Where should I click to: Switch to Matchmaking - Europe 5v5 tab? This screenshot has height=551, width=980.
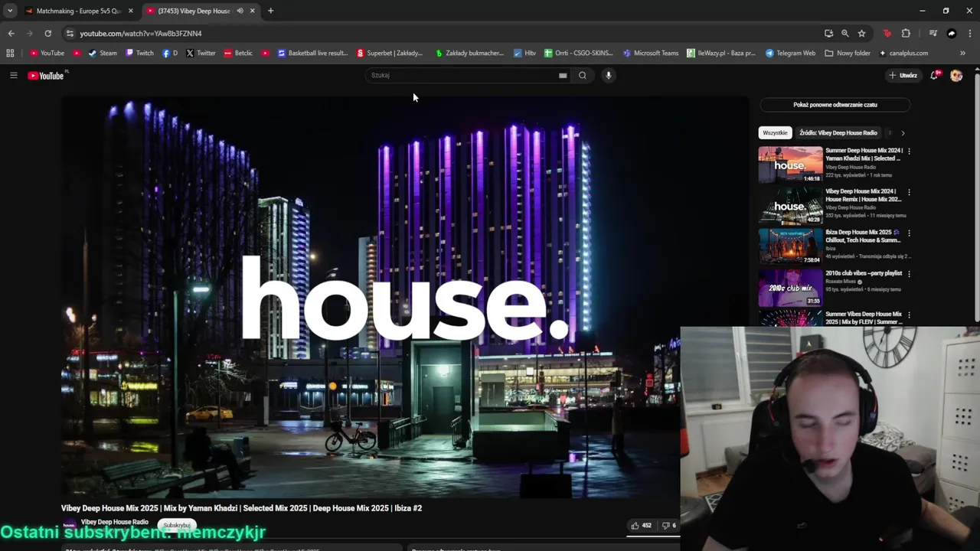[79, 11]
